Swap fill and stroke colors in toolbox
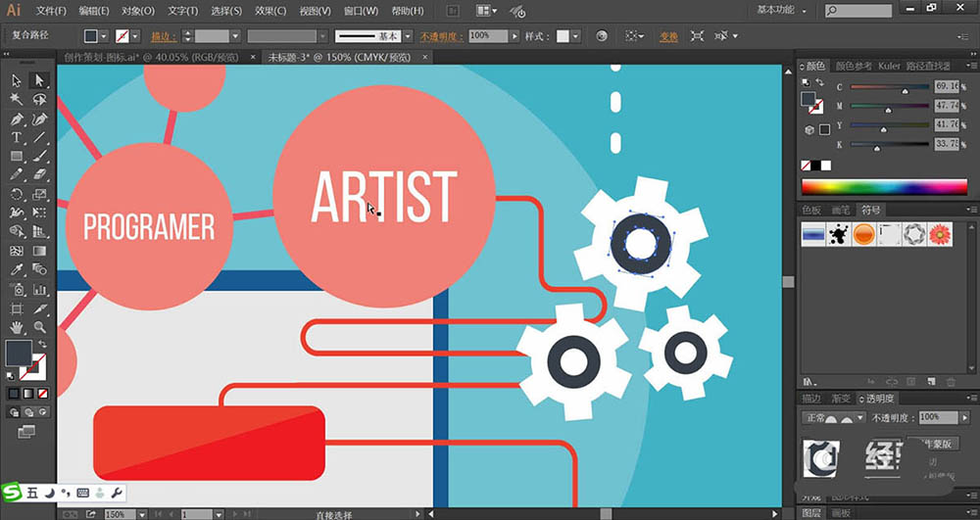The image size is (980, 520). [x=42, y=344]
